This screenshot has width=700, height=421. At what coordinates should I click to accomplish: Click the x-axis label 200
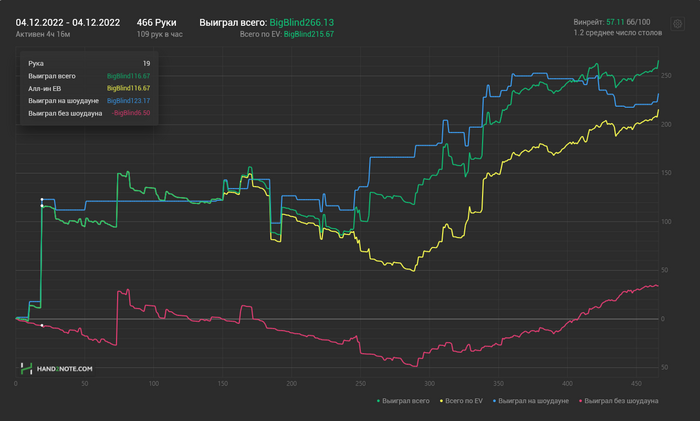click(292, 383)
